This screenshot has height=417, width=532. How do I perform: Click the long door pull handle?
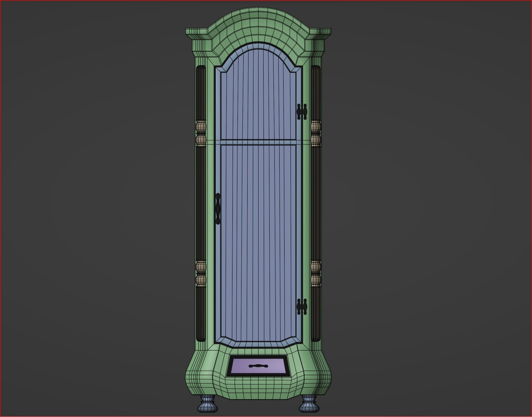(x=218, y=209)
